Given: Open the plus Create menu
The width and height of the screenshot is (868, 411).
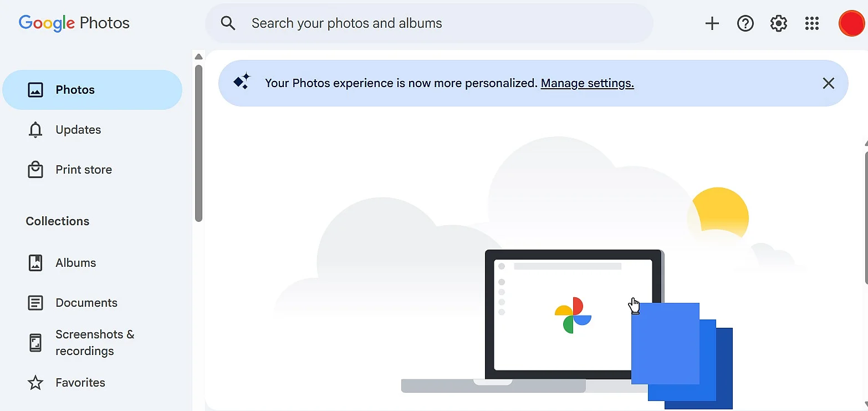Looking at the screenshot, I should 712,23.
